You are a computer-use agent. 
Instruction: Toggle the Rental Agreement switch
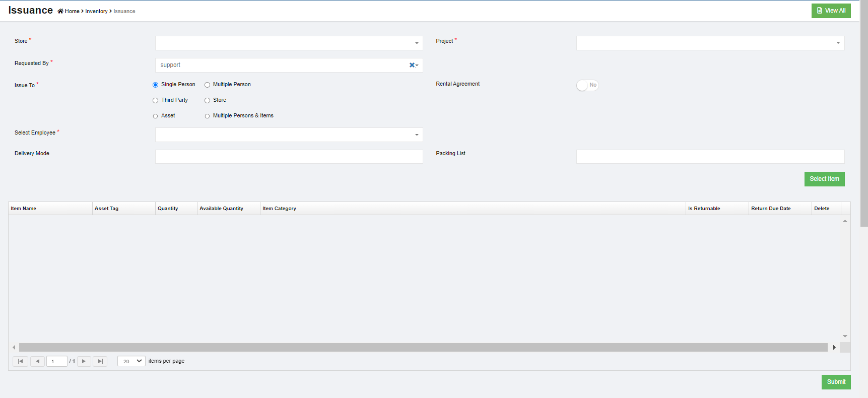pos(587,85)
